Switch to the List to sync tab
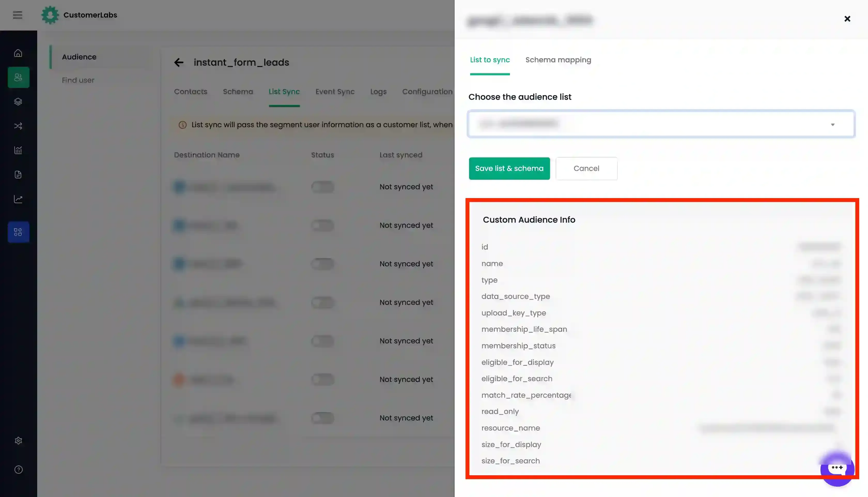The width and height of the screenshot is (868, 497). [x=490, y=60]
